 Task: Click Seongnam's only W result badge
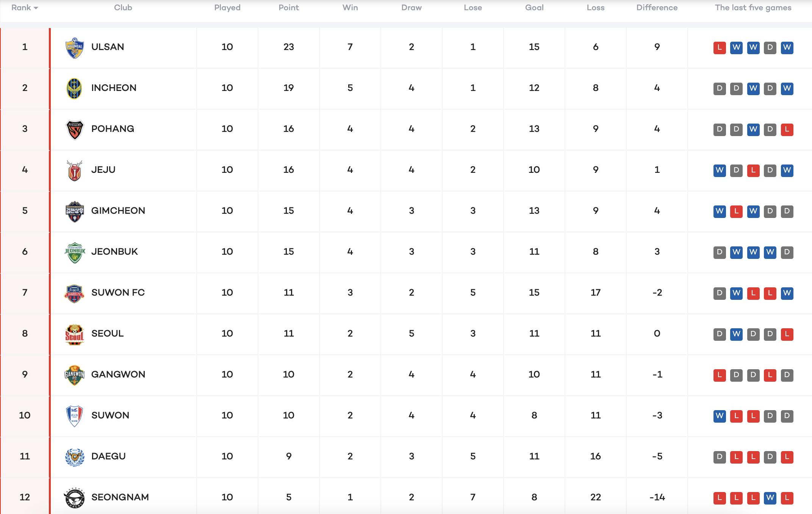(770, 498)
